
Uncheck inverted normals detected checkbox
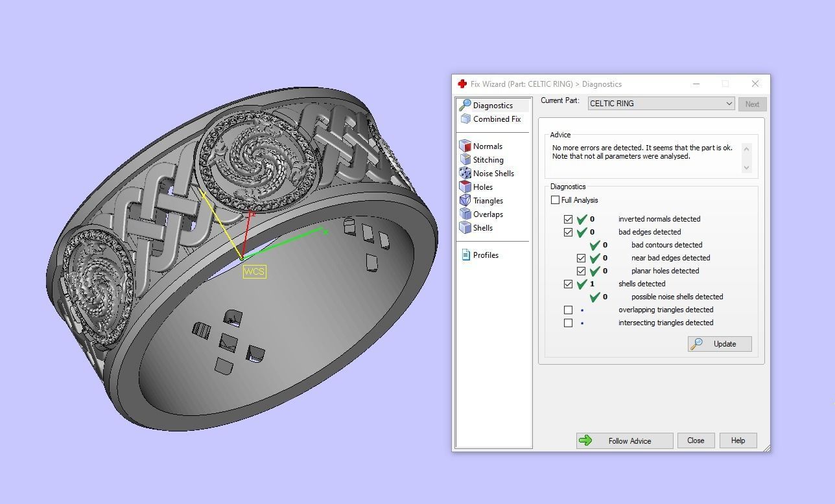pyautogui.click(x=569, y=219)
